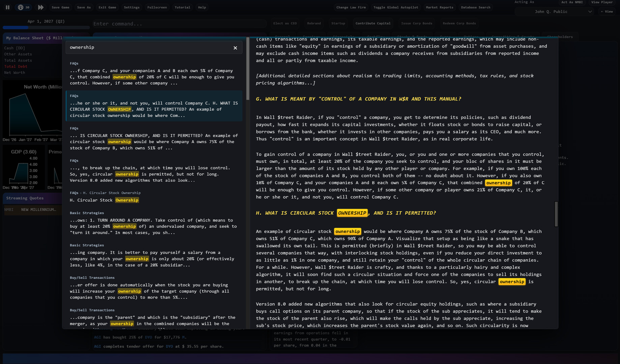Click the quarter progress bar

click(46, 28)
